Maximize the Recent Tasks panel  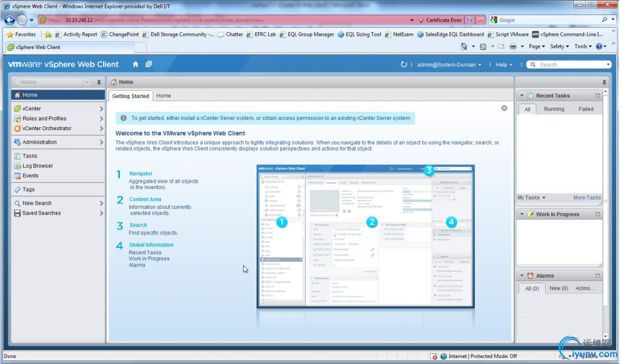[x=597, y=96]
